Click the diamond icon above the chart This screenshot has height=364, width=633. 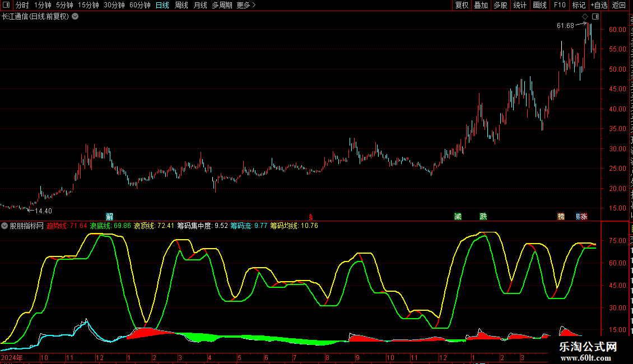click(585, 17)
